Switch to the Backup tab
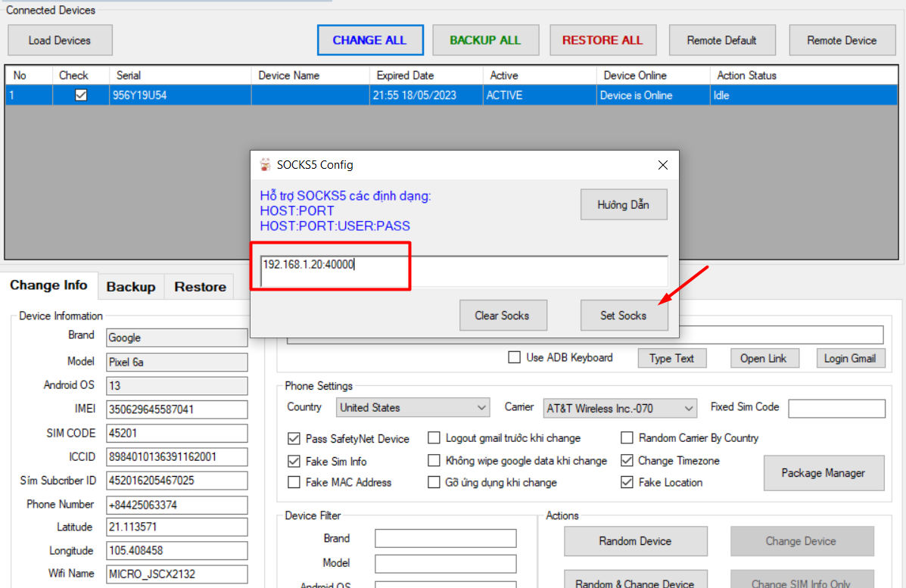This screenshot has width=906, height=588. point(130,287)
